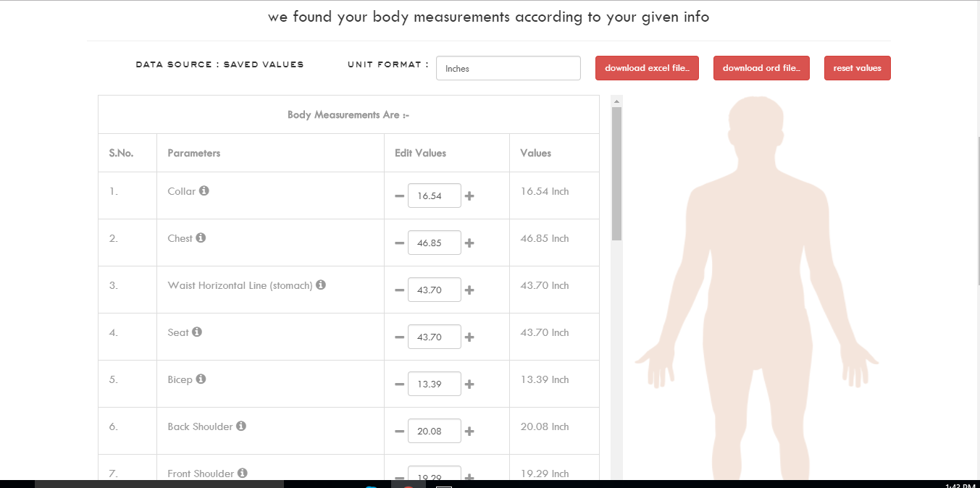Click the Front Shoulder info icon
Image resolution: width=980 pixels, height=488 pixels.
pyautogui.click(x=243, y=473)
